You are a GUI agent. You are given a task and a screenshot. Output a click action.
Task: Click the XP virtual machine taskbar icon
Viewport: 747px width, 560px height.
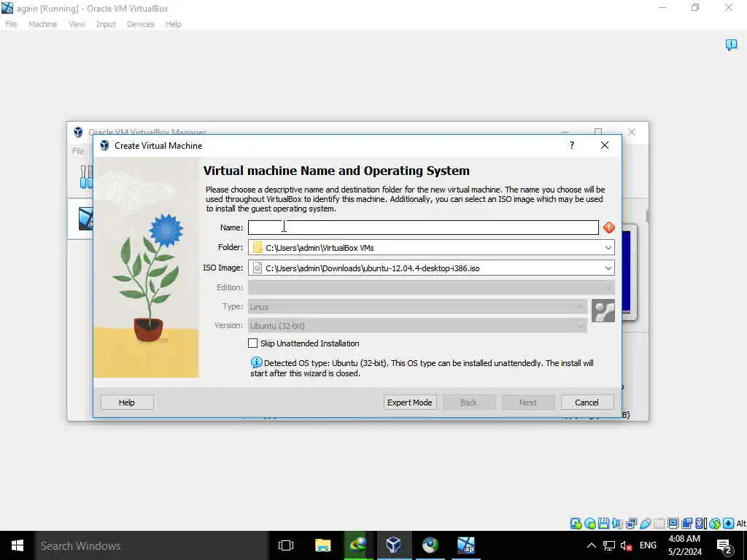465,545
